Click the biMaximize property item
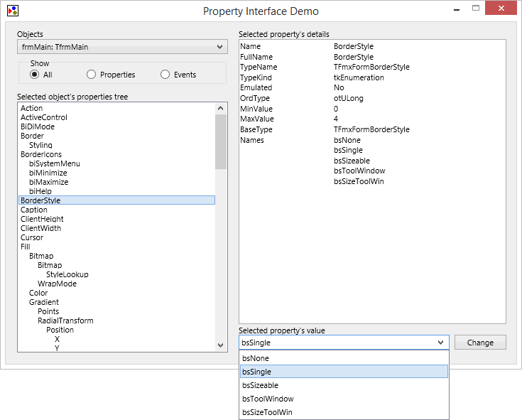This screenshot has width=522, height=420. (48, 182)
